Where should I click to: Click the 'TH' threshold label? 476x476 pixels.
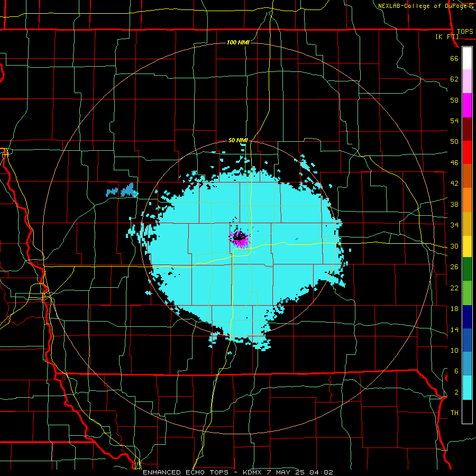454,413
